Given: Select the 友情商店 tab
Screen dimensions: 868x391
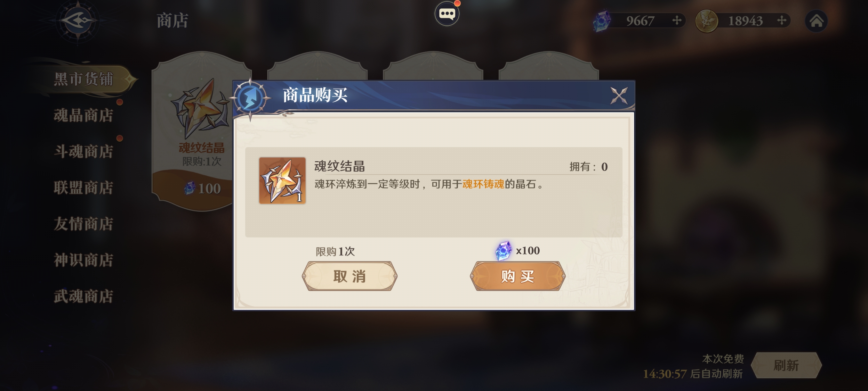Looking at the screenshot, I should (83, 224).
